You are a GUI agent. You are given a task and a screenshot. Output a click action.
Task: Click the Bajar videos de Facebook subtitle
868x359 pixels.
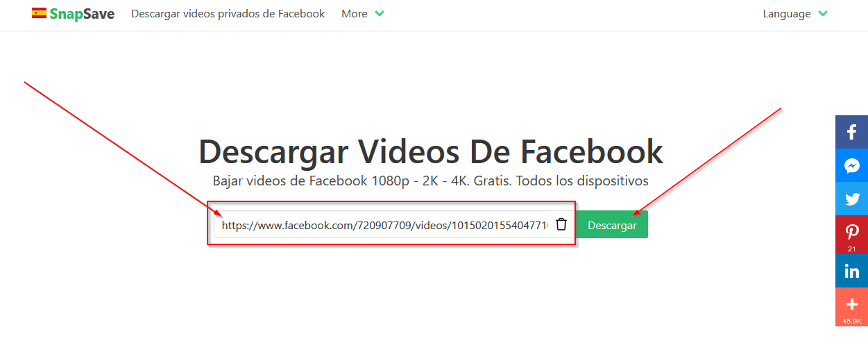(430, 181)
